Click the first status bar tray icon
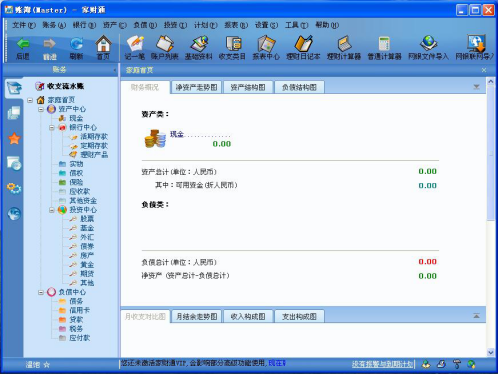This screenshot has width=498, height=374. pyautogui.click(x=426, y=364)
